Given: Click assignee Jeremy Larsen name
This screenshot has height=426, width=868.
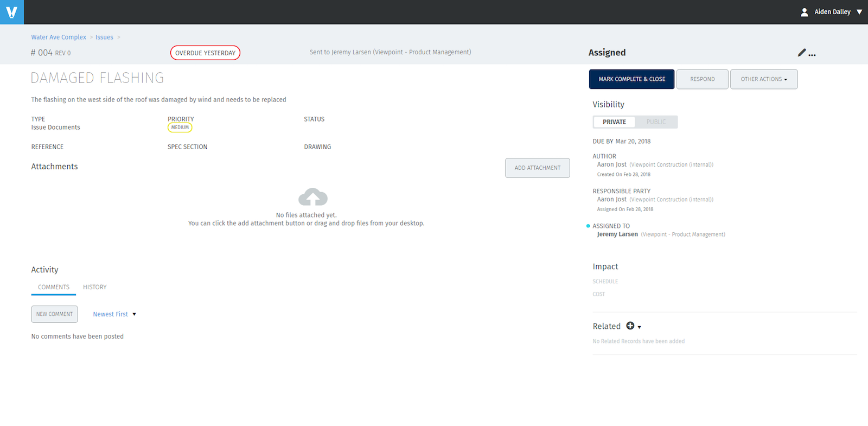Looking at the screenshot, I should 617,234.
